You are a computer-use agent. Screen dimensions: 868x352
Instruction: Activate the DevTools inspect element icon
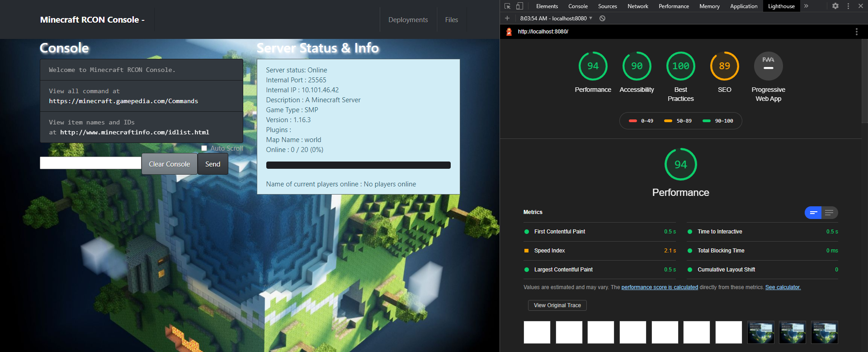(x=507, y=6)
